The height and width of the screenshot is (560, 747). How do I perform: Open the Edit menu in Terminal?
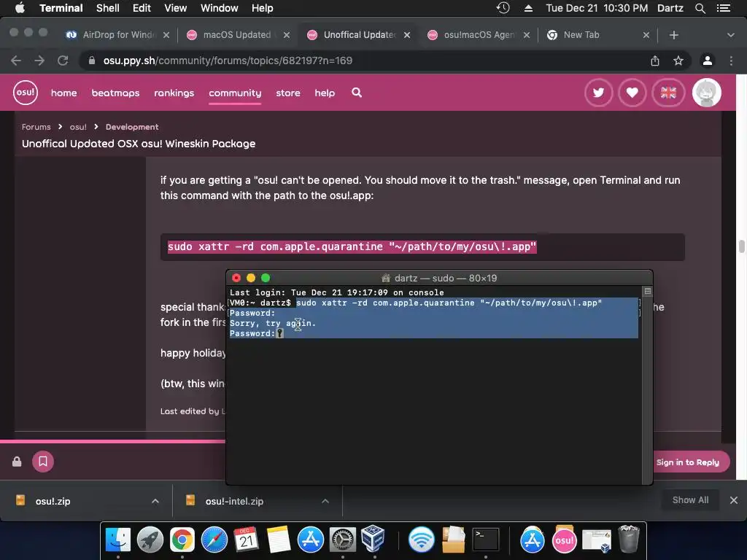[x=142, y=8]
